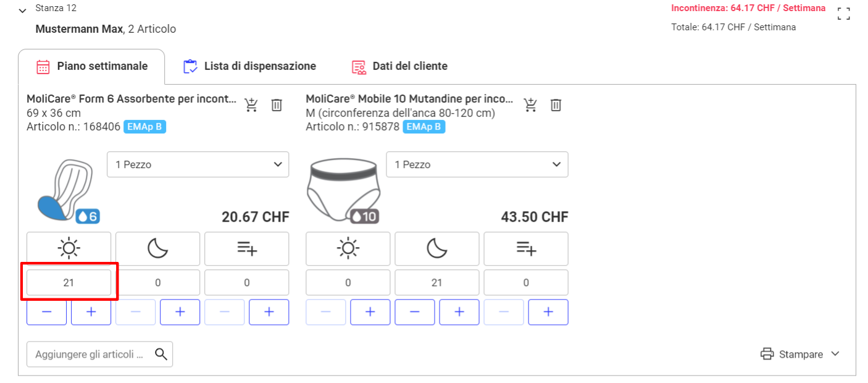Image resolution: width=868 pixels, height=383 pixels.
Task: Increase the Form 6 night quantity
Action: click(180, 312)
